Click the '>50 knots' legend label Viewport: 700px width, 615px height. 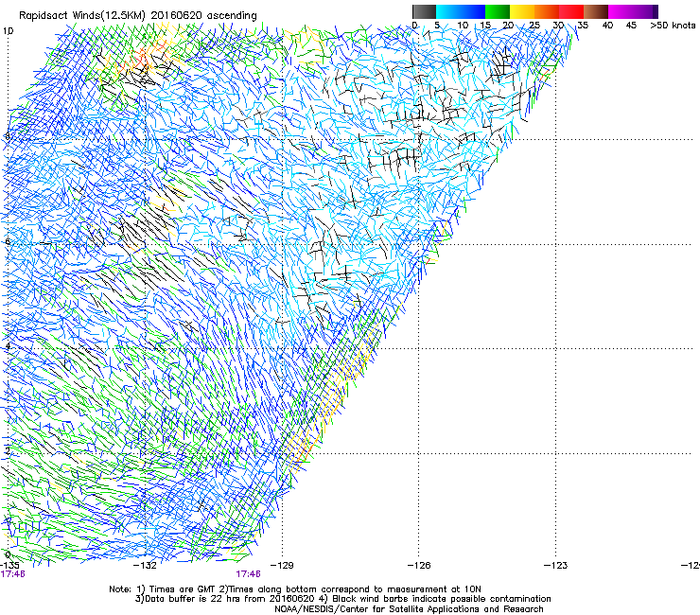(x=673, y=26)
